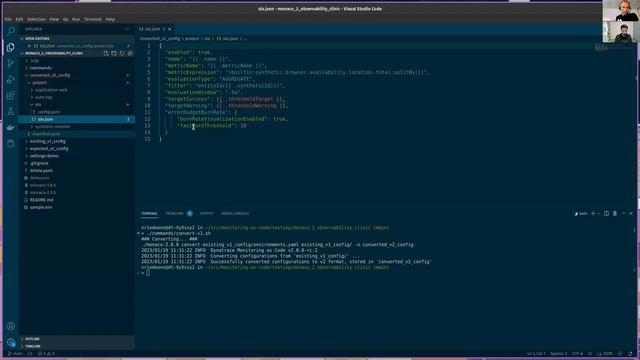Screen dimensions: 640x360
Task: Synchronize changes icon in status bar
Action: [x=30, y=353]
